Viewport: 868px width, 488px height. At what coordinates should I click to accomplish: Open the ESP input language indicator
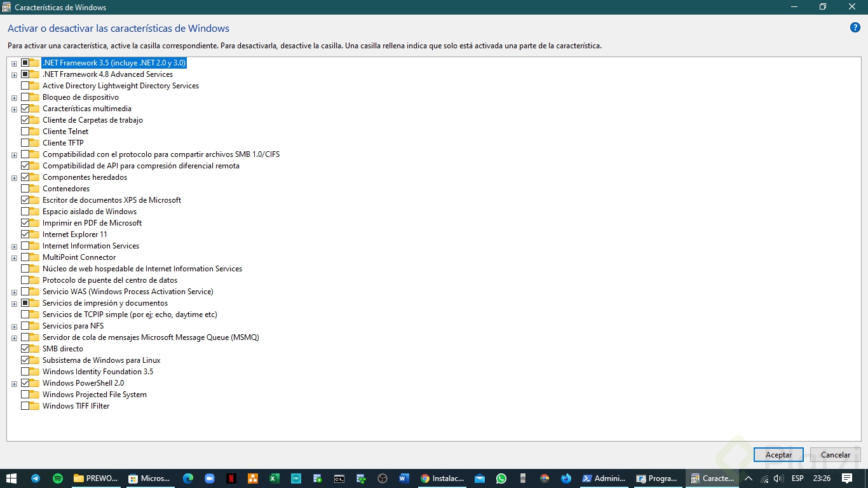(797, 478)
